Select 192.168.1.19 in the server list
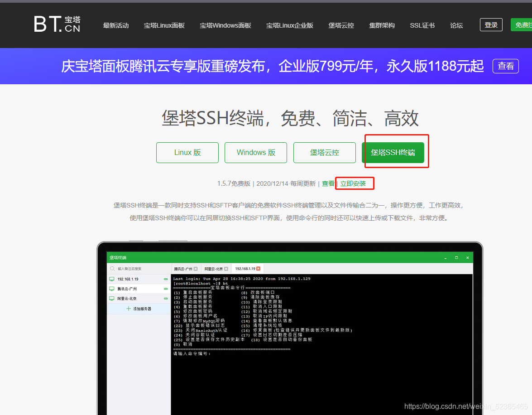 click(x=139, y=279)
